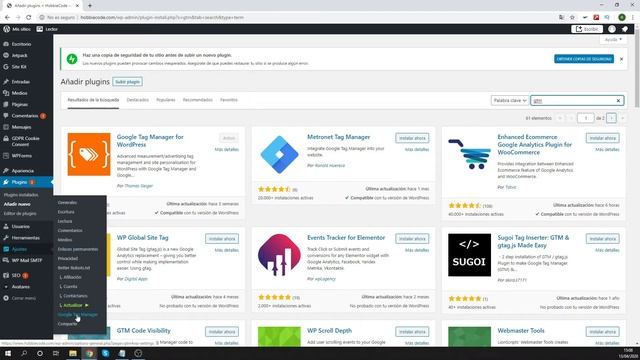The width and height of the screenshot is (640, 360).
Task: Switch to Chrome in the taskbar
Action: [x=89, y=353]
